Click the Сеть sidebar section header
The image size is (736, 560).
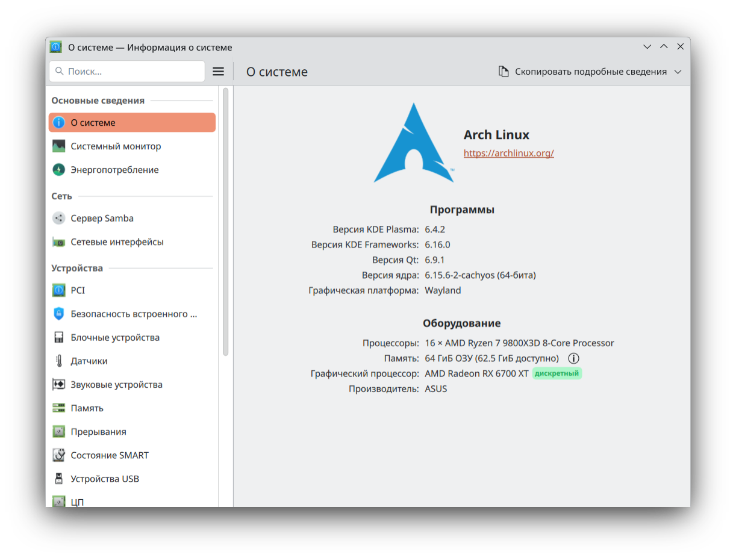click(x=61, y=196)
